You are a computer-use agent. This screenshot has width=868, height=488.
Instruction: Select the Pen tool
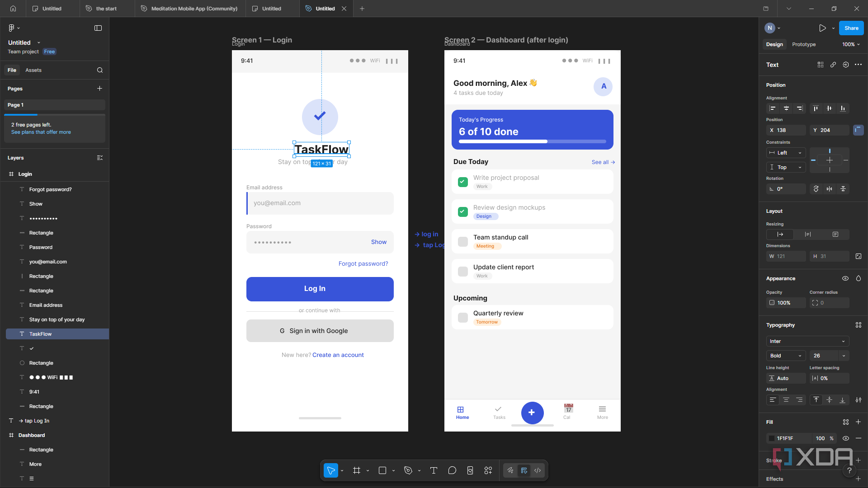click(x=408, y=470)
